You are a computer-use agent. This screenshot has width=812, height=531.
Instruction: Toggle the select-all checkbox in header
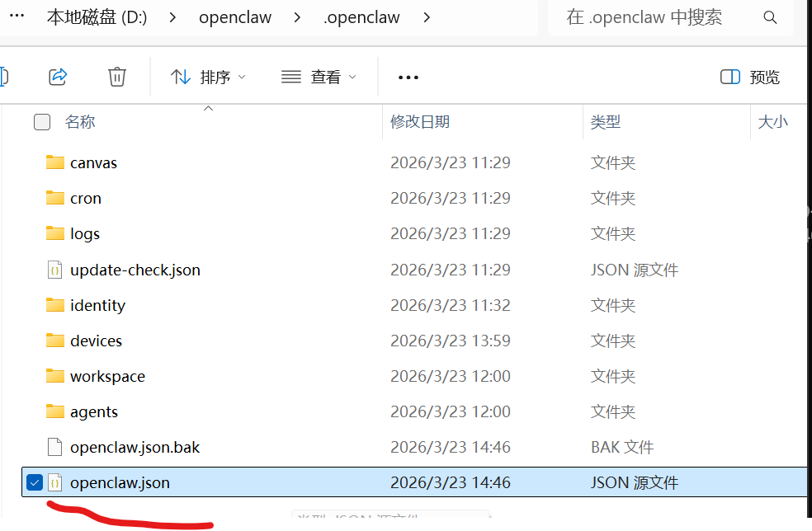coord(42,122)
